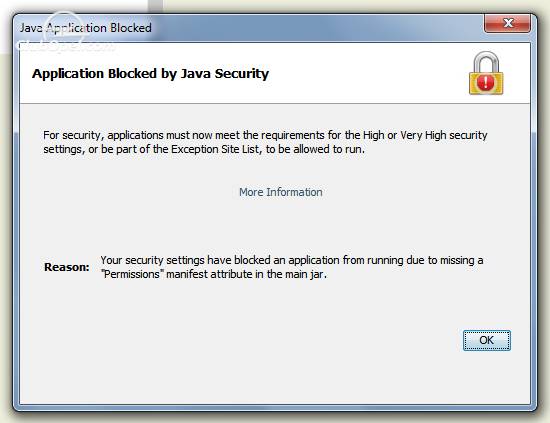Close the Java Application Blocked dialog

tap(508, 24)
